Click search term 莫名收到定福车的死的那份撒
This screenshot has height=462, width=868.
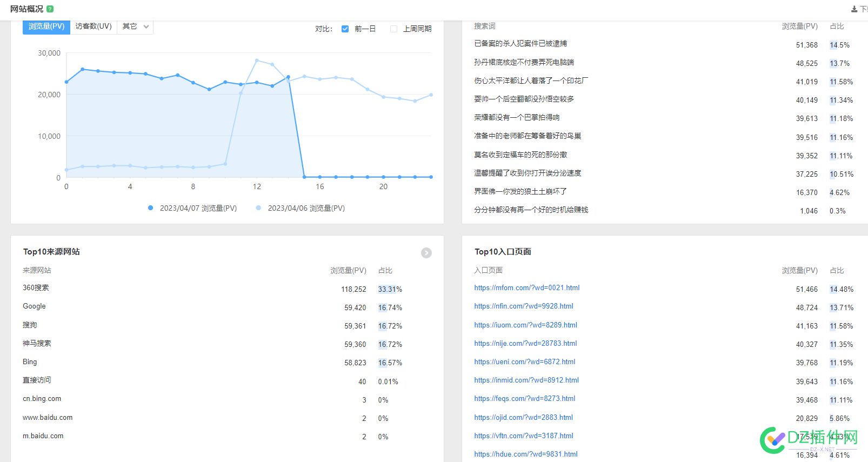(x=520, y=155)
